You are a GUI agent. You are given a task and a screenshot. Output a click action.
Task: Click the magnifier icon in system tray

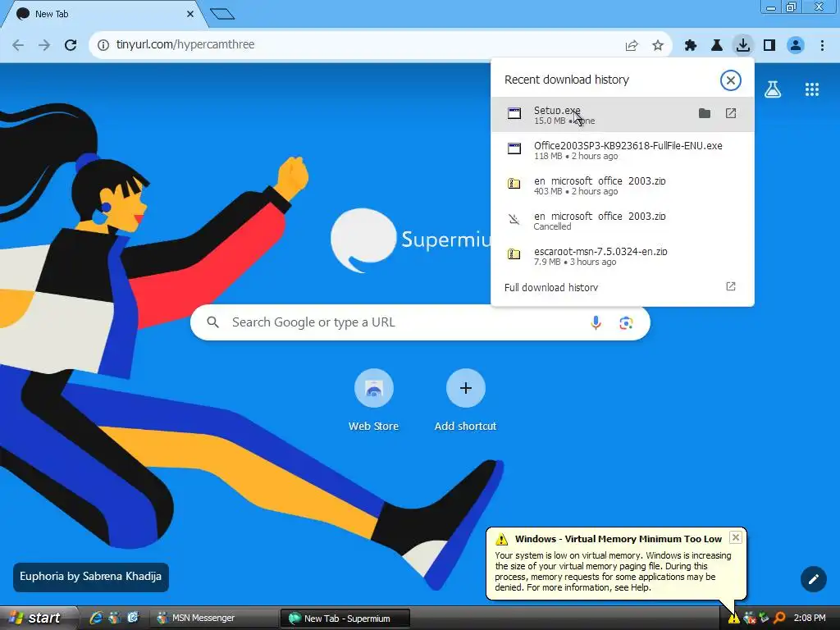click(779, 619)
